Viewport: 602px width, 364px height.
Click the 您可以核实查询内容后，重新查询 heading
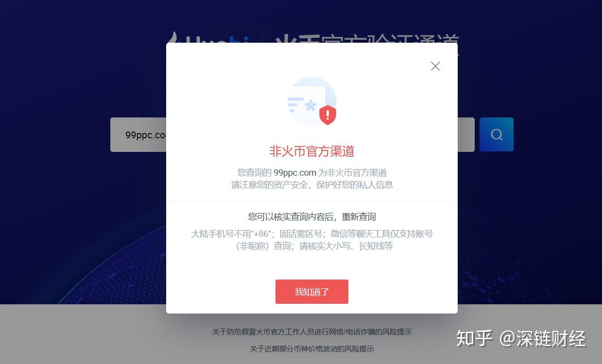click(312, 216)
